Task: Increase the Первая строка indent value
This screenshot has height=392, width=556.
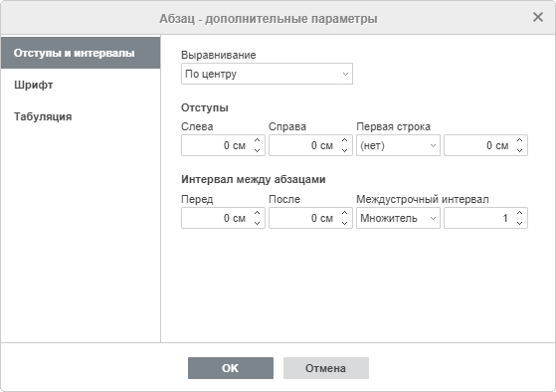Action: [x=520, y=140]
